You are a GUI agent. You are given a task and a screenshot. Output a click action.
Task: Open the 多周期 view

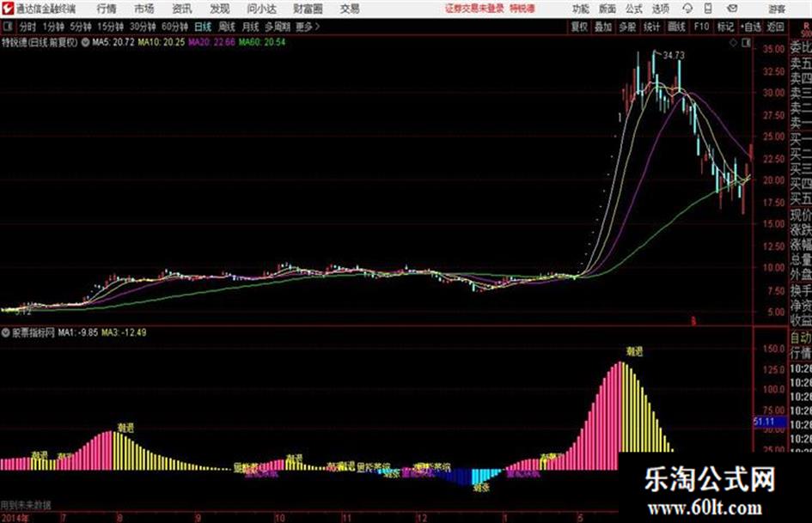(x=277, y=27)
